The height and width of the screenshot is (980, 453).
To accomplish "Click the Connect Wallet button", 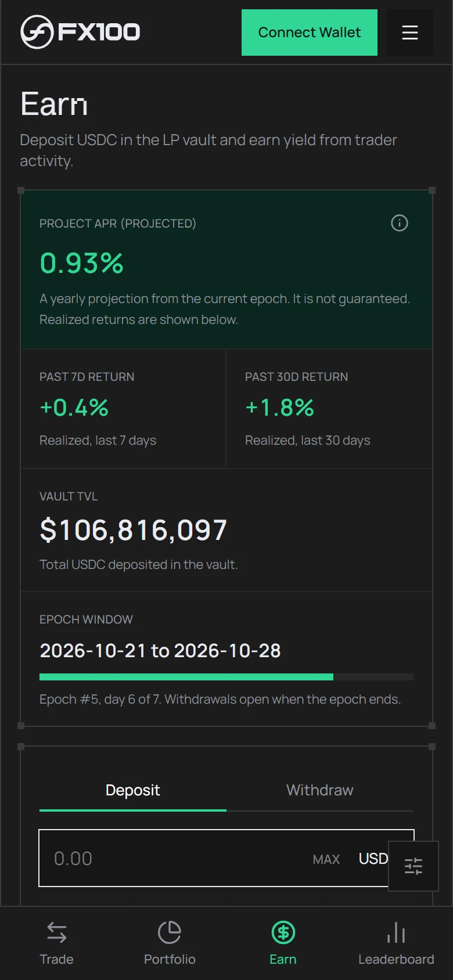I will click(310, 33).
